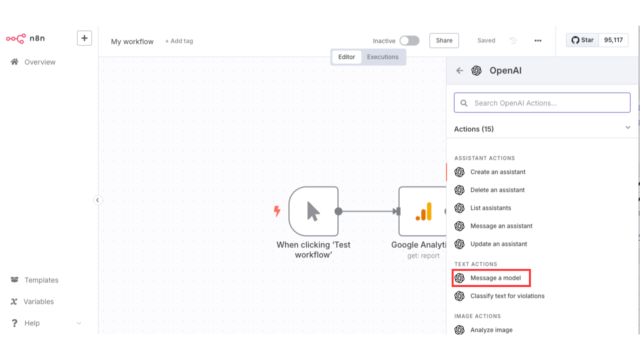Screen dimensions: 640x360
Task: Open the three-dots workflow menu
Action: [538, 40]
